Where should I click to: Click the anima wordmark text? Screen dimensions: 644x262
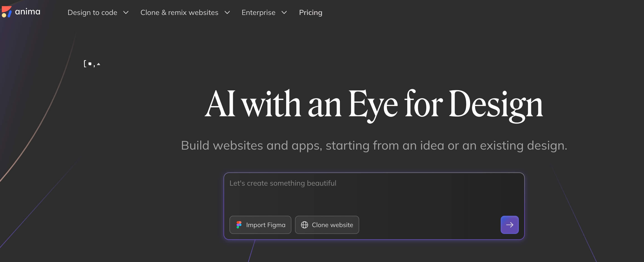(x=27, y=12)
